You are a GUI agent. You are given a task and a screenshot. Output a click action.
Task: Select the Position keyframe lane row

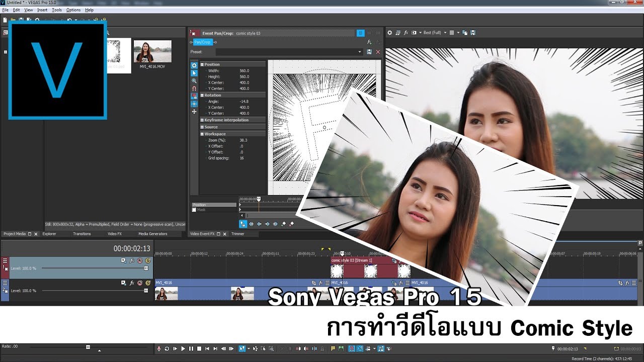214,205
